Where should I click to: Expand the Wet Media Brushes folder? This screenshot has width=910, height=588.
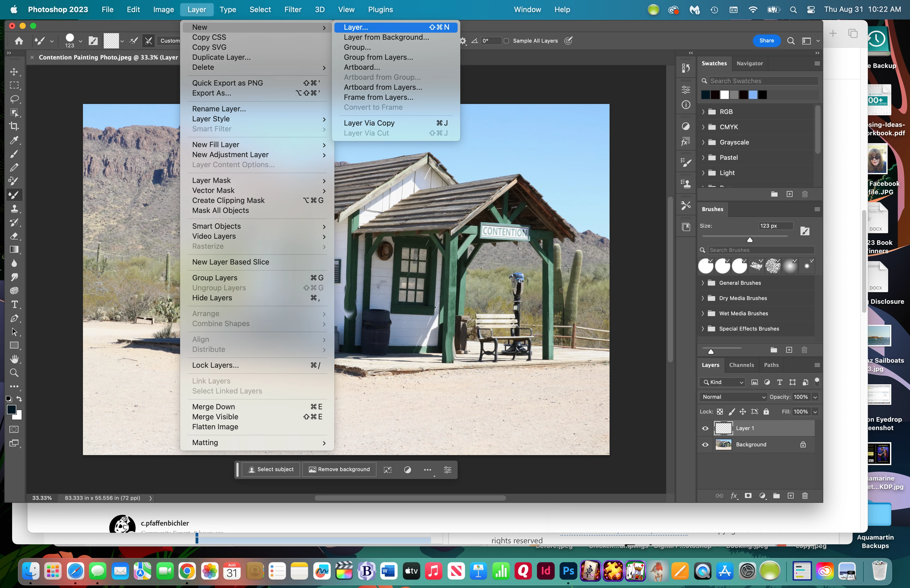click(703, 313)
